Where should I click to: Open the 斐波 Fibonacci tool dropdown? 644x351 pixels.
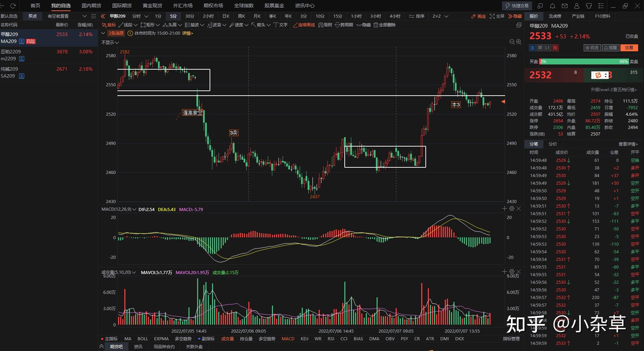[x=202, y=25]
